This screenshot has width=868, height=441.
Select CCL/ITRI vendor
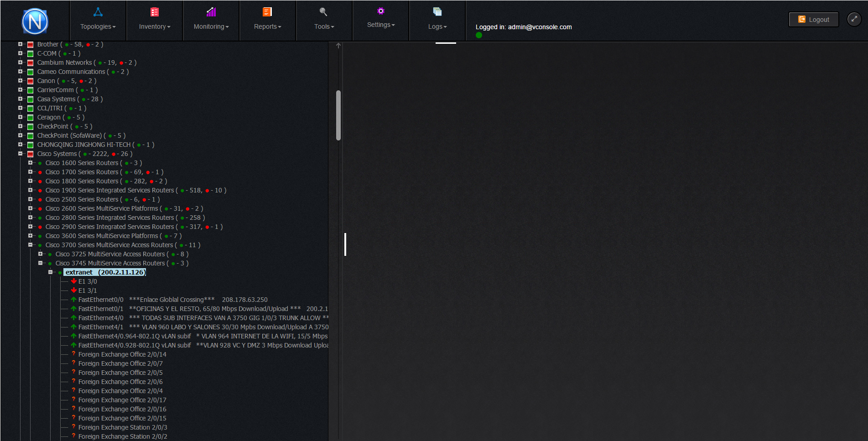coord(62,108)
